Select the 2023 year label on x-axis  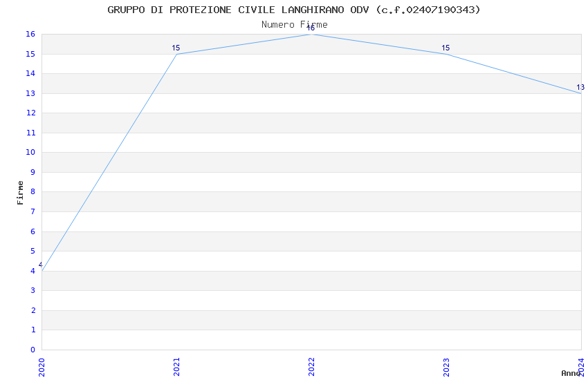point(446,367)
